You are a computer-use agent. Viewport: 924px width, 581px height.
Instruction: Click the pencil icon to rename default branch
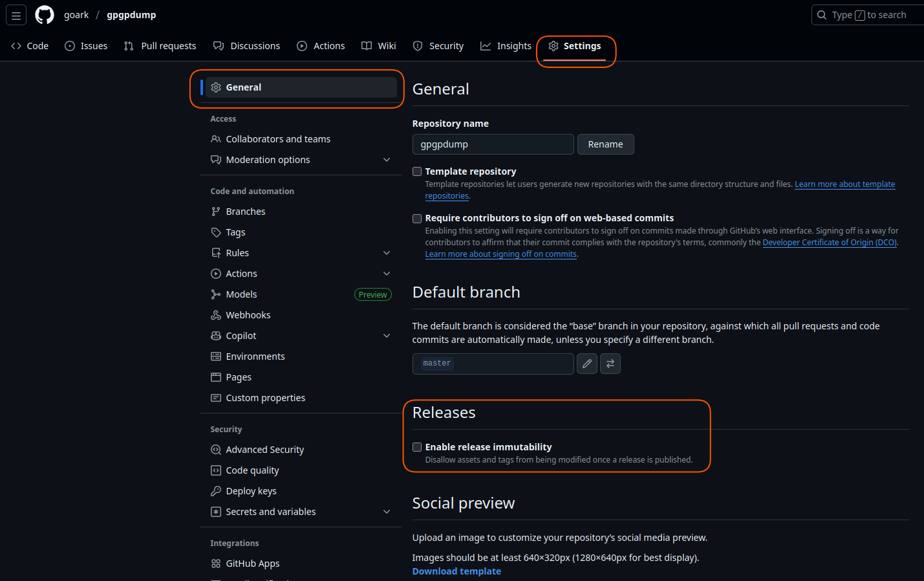(586, 364)
